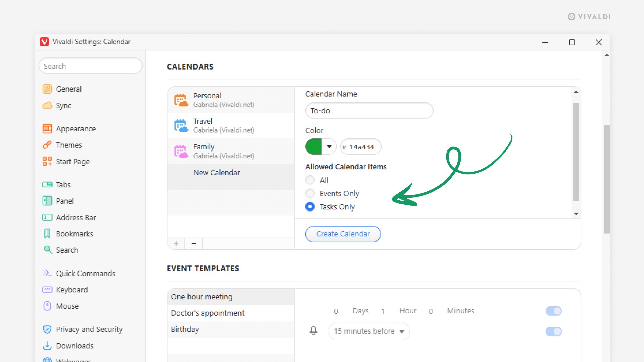Click the Days value field
The image size is (644, 362).
point(336,311)
